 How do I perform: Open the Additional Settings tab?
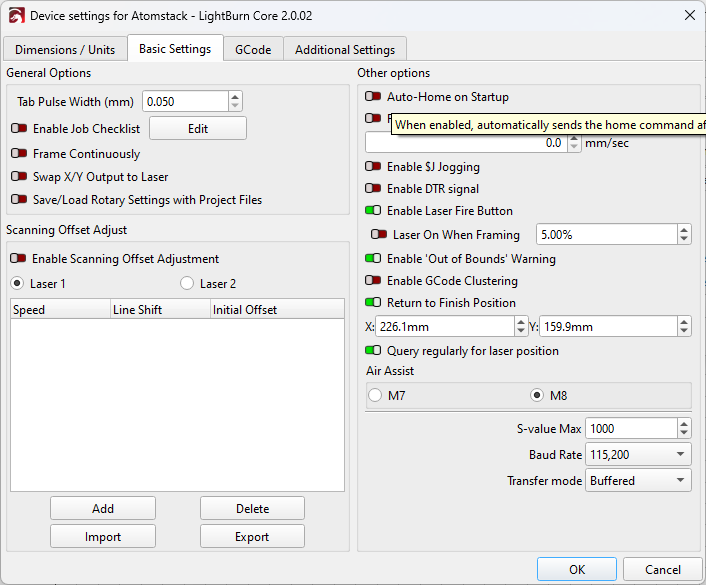click(345, 49)
